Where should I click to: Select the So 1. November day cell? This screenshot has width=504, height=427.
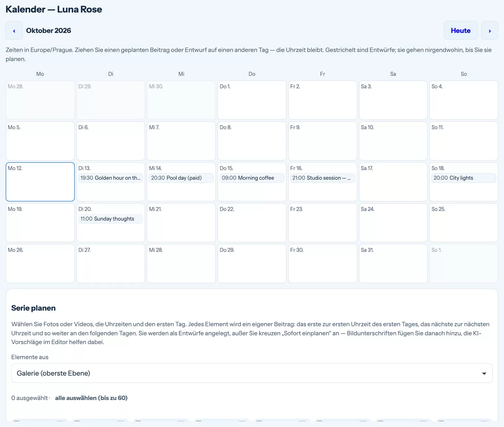coord(464,264)
